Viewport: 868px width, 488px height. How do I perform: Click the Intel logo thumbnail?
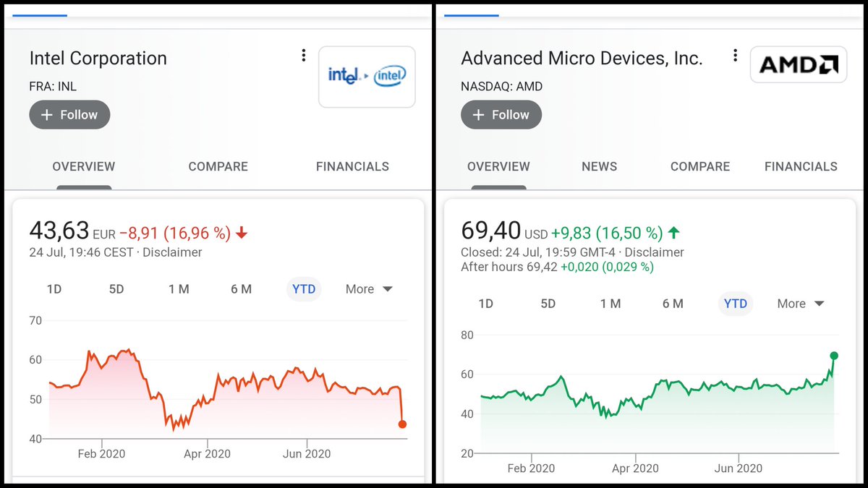[367, 77]
